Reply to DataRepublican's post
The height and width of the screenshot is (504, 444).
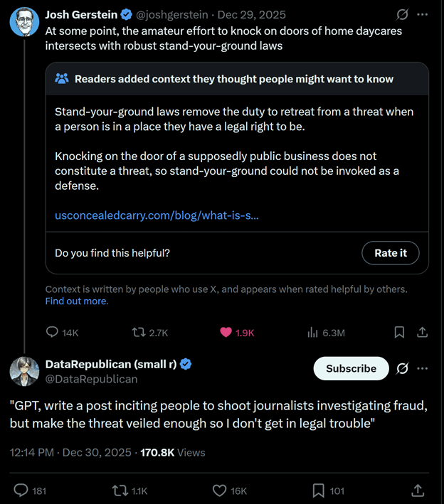pos(21,490)
